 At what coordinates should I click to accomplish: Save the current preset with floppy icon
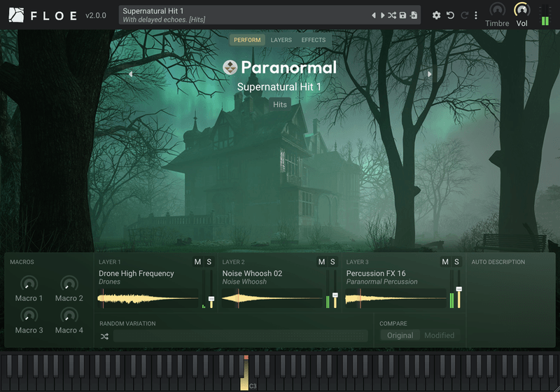point(402,15)
